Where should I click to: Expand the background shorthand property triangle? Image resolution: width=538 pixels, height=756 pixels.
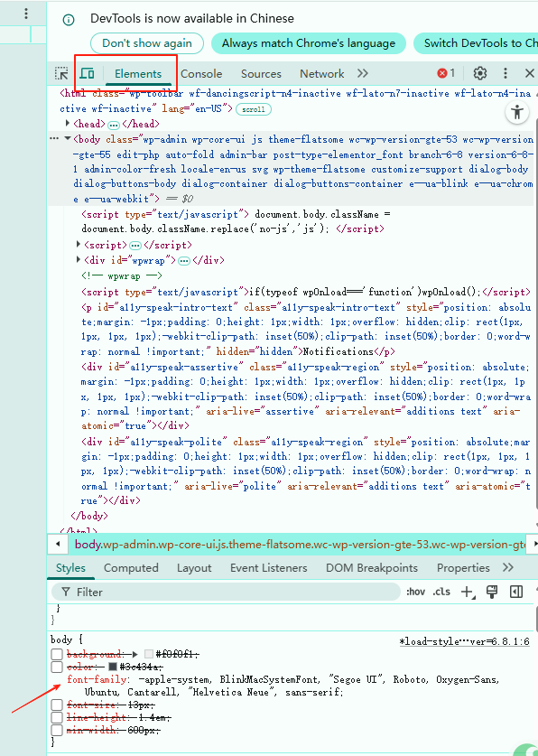(x=134, y=654)
